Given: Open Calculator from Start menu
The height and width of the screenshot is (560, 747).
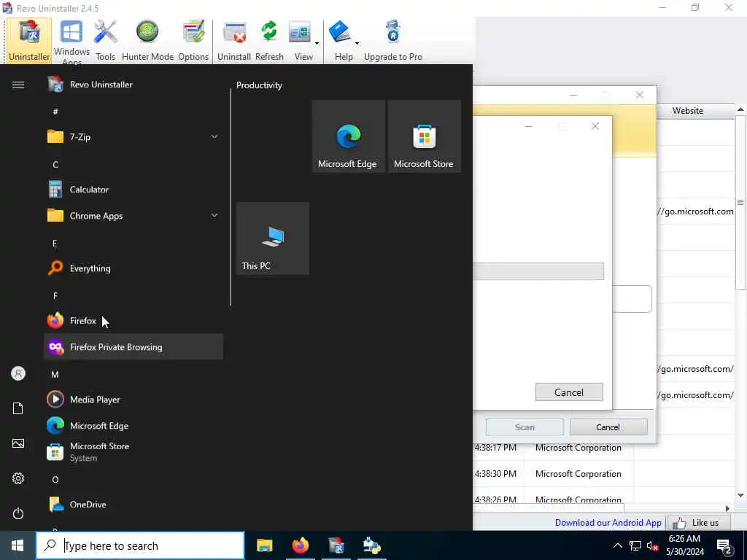Looking at the screenshot, I should (133, 190).
